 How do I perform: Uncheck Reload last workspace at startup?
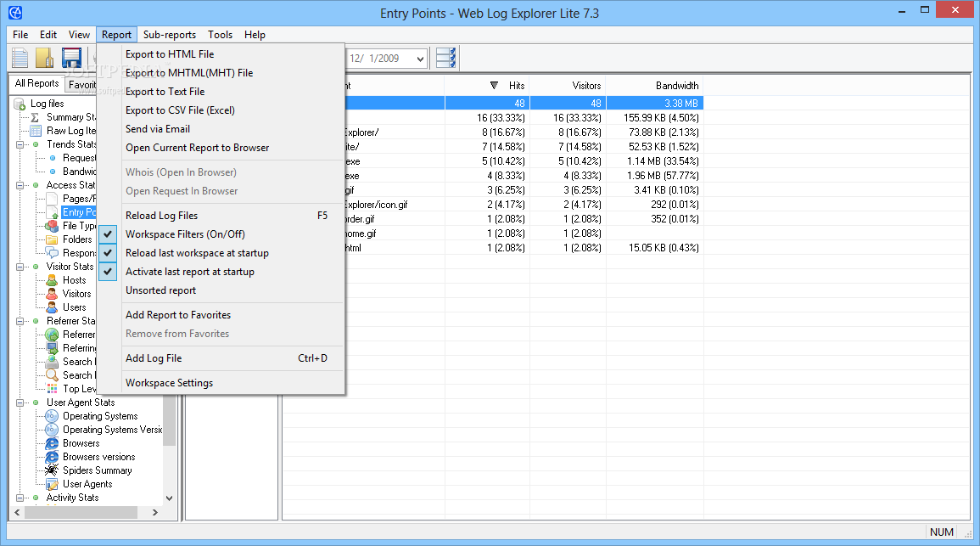108,253
